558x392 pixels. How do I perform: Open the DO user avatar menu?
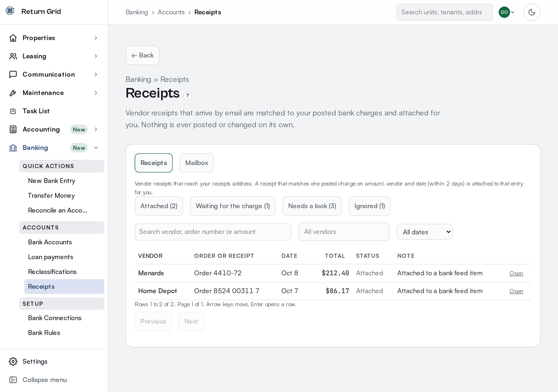click(507, 12)
